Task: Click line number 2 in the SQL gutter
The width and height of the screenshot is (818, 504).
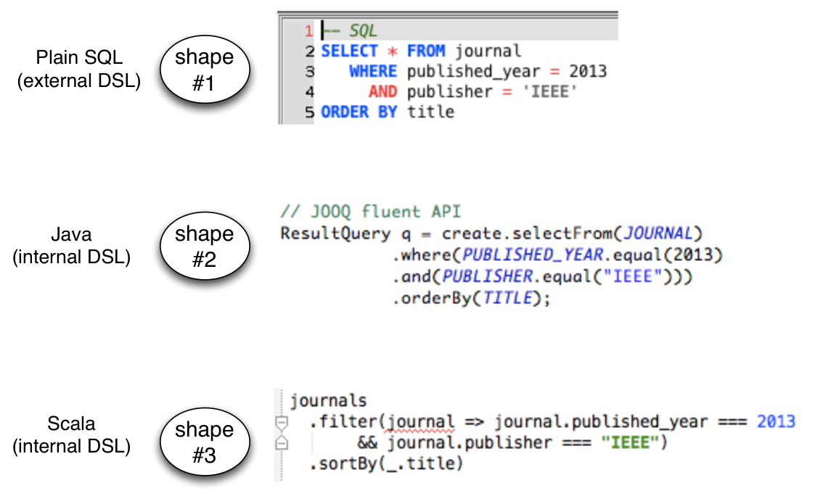Action: pyautogui.click(x=310, y=51)
